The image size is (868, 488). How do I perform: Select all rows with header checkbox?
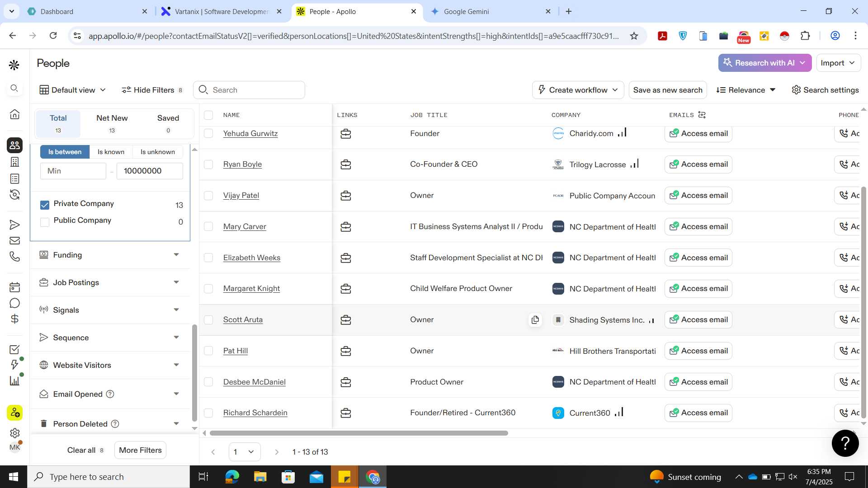click(x=208, y=115)
